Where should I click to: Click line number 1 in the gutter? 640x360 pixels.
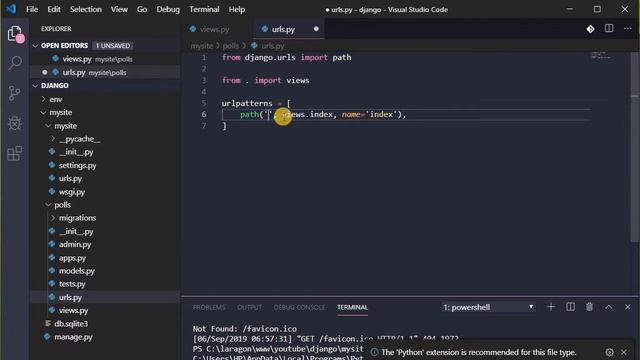coord(204,58)
